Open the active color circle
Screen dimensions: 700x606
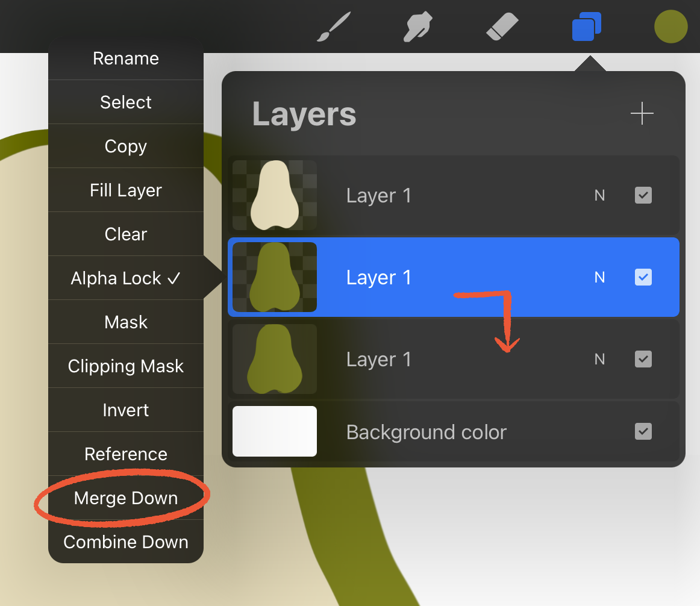click(x=670, y=27)
